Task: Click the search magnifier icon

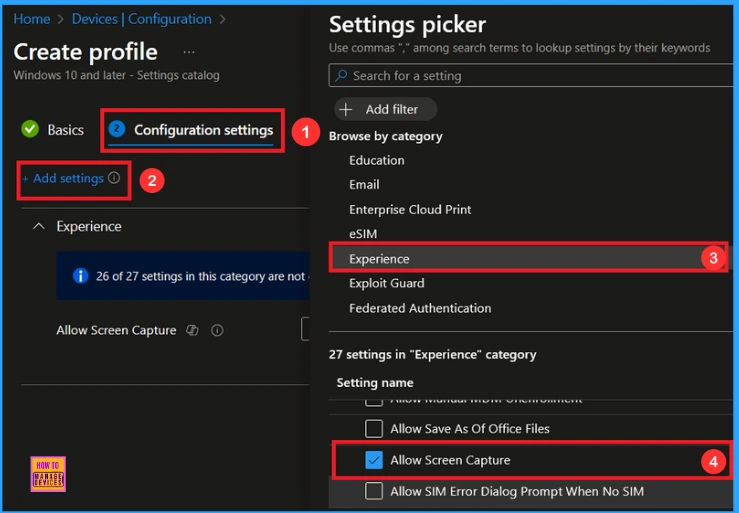Action: tap(341, 75)
